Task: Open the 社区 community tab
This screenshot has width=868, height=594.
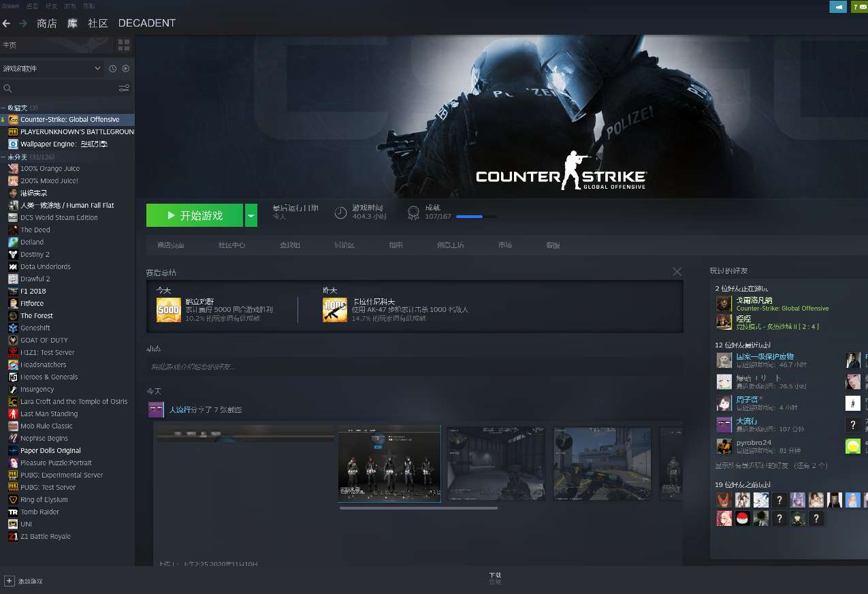Action: click(x=98, y=23)
